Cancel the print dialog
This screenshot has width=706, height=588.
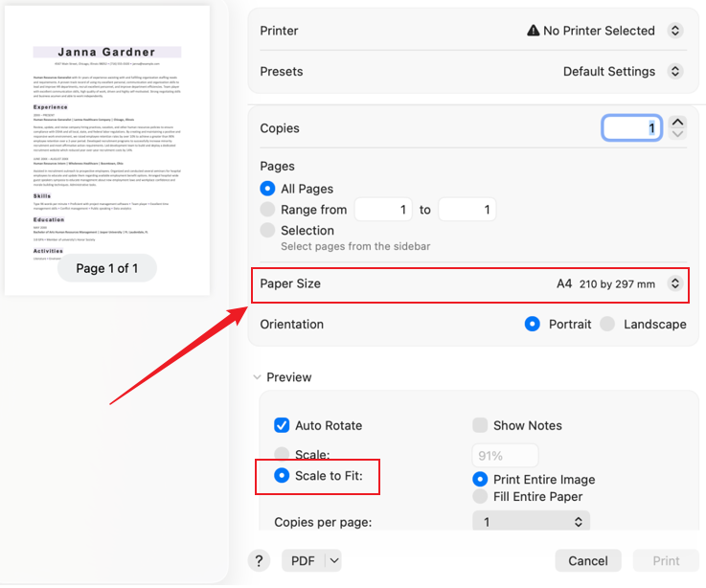(588, 561)
